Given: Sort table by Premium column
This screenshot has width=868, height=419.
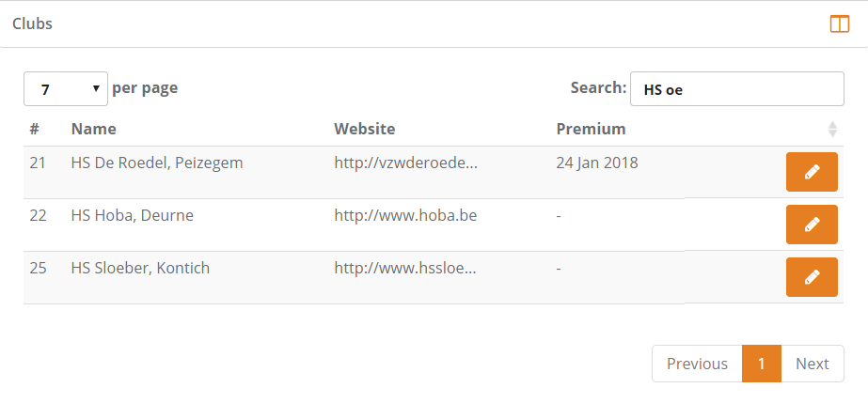Looking at the screenshot, I should (x=591, y=129).
